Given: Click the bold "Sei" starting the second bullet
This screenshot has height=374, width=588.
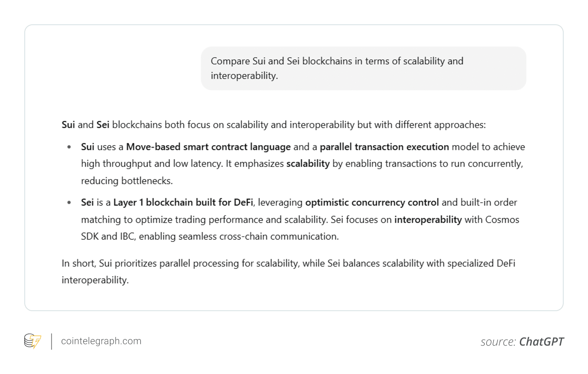Looking at the screenshot, I should (87, 202).
